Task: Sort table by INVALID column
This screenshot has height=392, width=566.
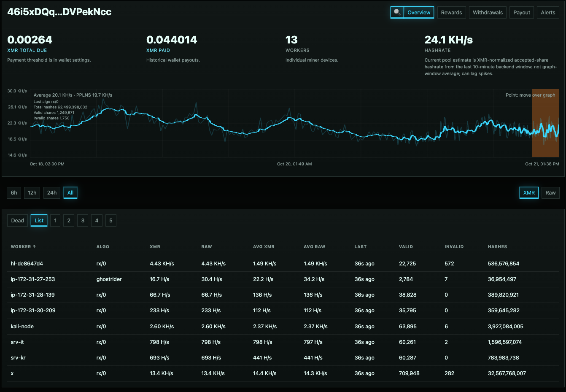Action: point(454,247)
